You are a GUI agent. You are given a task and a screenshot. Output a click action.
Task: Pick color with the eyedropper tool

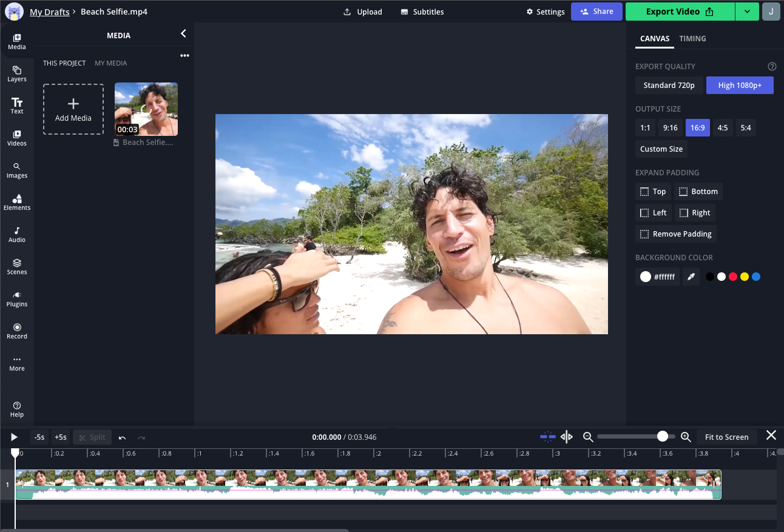click(691, 277)
